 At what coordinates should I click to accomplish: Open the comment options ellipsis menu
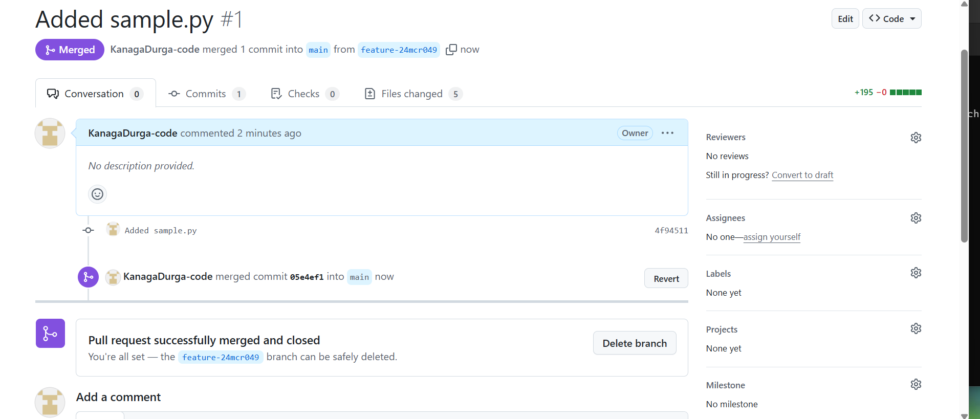pos(667,133)
